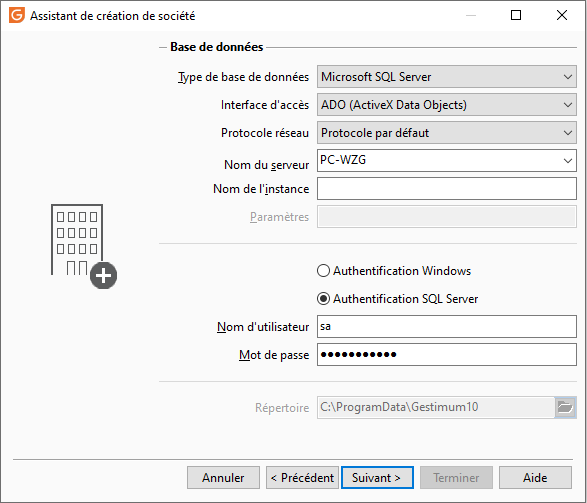The image size is (587, 503).
Task: Click the Mot de passe label
Action: 274,355
